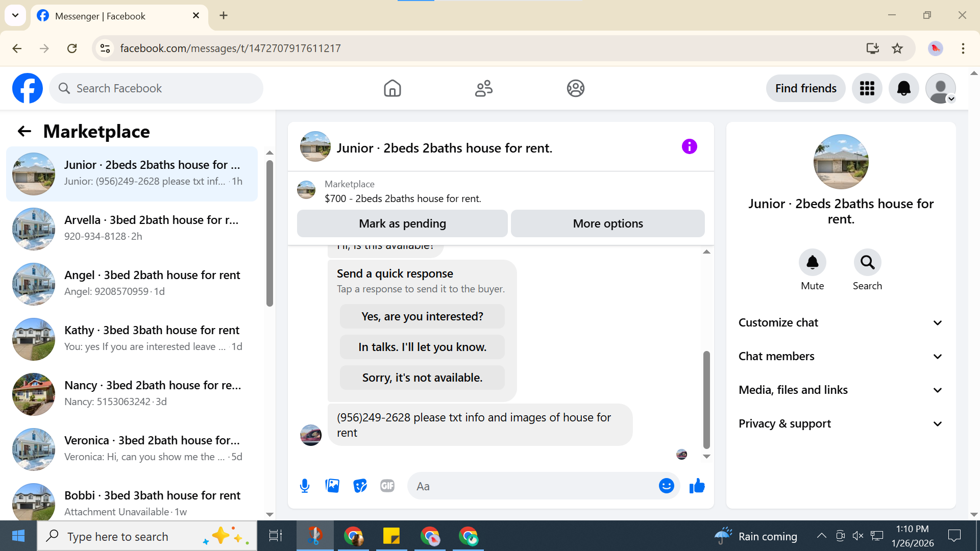980x551 pixels.
Task: Expand Privacy & support section
Action: (840, 423)
